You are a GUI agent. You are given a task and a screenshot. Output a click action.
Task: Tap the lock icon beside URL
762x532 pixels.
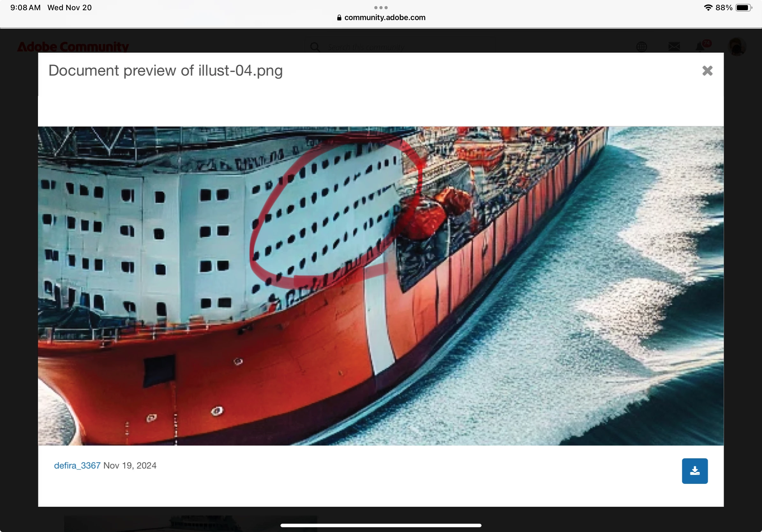[339, 18]
